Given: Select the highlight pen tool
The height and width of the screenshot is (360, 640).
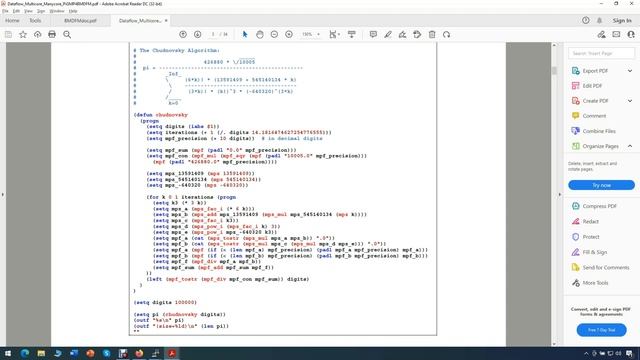Looking at the screenshot, I should [x=388, y=35].
